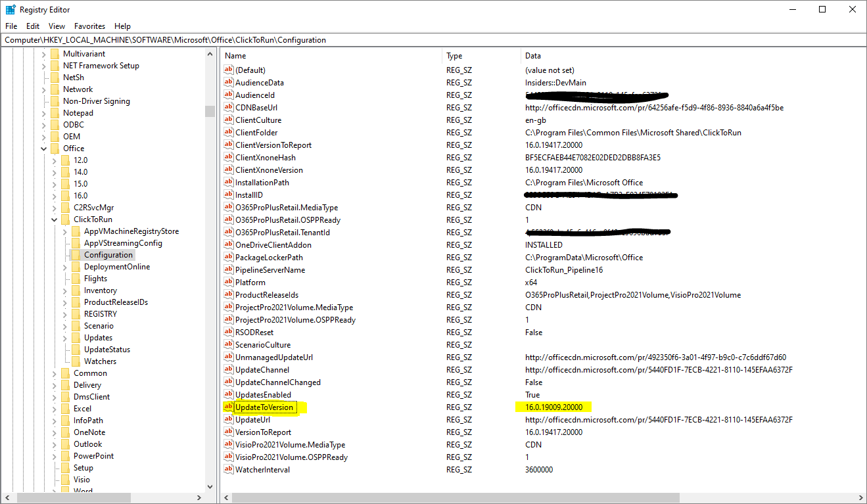
Task: Expand the Inventory subkey
Action: (x=65, y=290)
